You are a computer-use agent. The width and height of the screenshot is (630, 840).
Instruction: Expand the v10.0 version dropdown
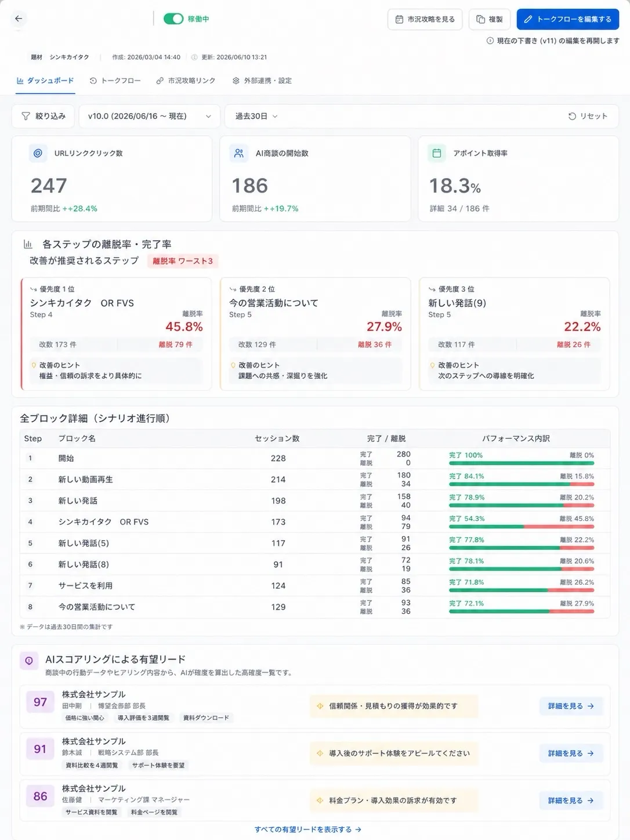[149, 116]
